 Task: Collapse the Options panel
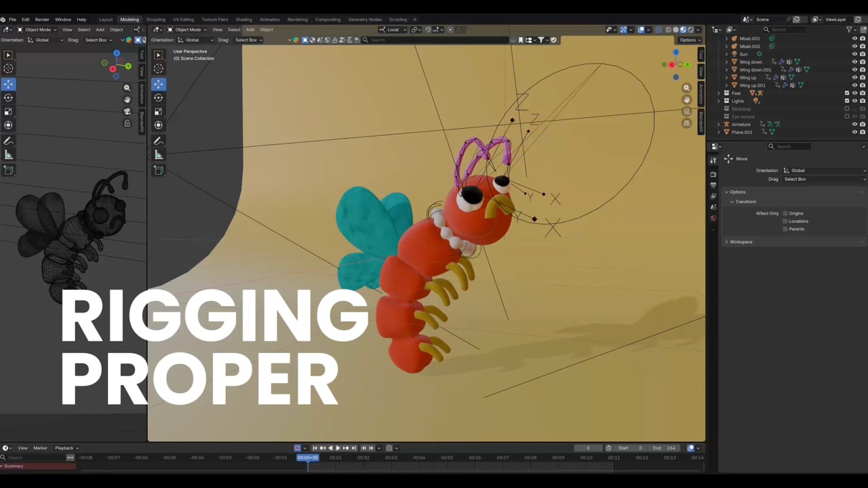(726, 192)
